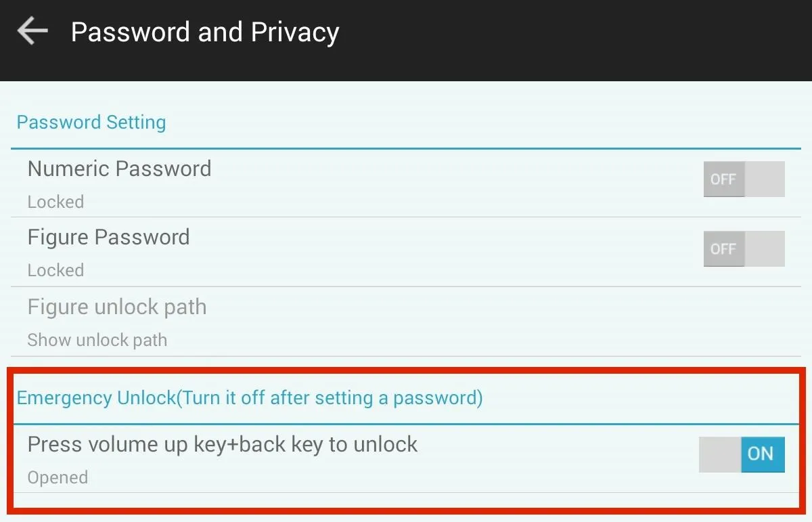This screenshot has height=522, width=812.
Task: Turn on the Figure Password switch
Action: click(744, 248)
